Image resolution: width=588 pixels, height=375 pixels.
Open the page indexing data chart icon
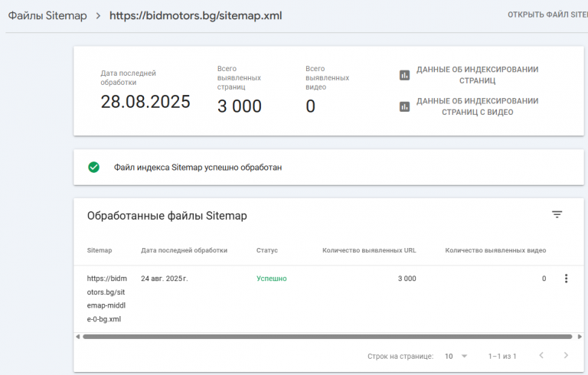(404, 75)
